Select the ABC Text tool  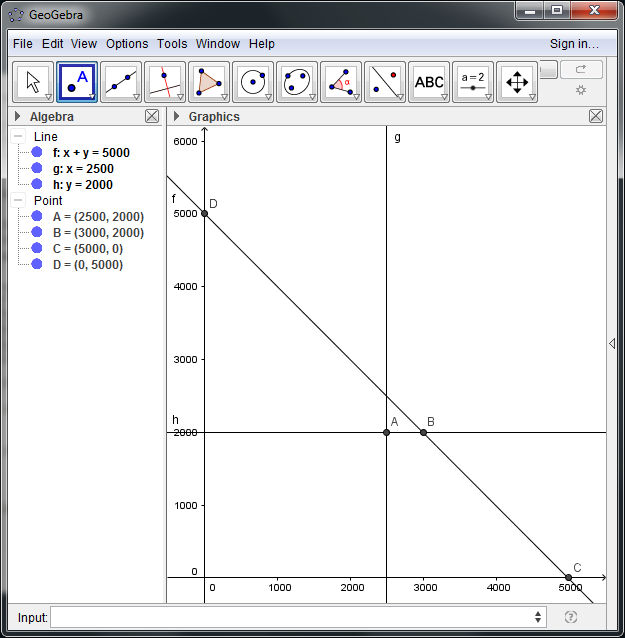[429, 82]
